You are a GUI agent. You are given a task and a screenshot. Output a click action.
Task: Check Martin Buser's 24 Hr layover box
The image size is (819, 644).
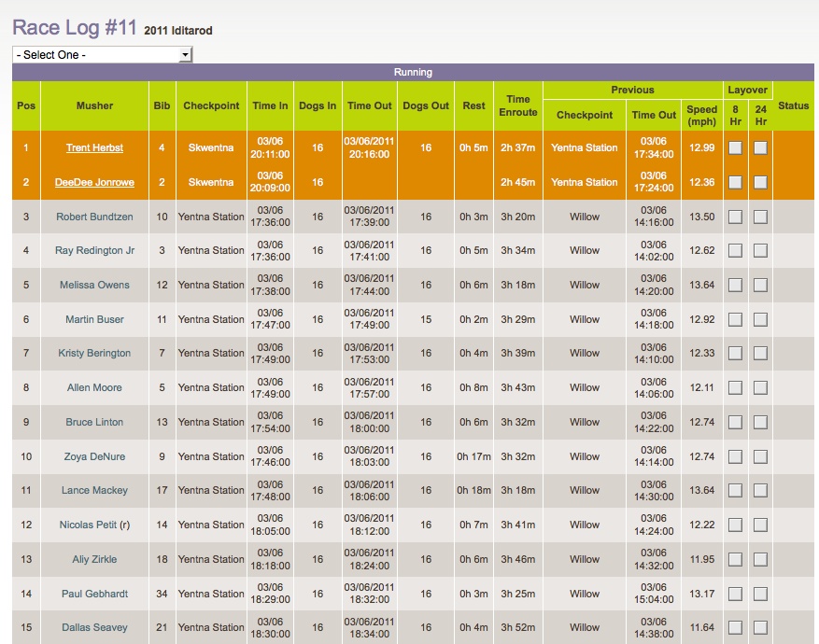click(759, 319)
